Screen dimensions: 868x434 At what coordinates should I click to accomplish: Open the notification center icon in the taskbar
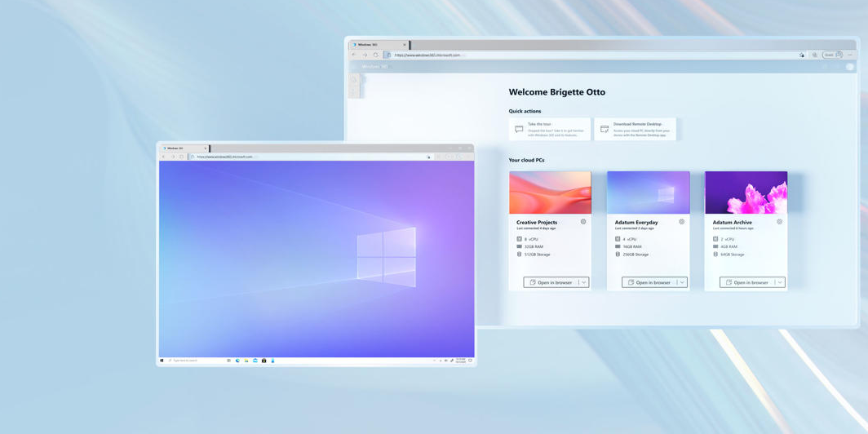[x=470, y=361]
